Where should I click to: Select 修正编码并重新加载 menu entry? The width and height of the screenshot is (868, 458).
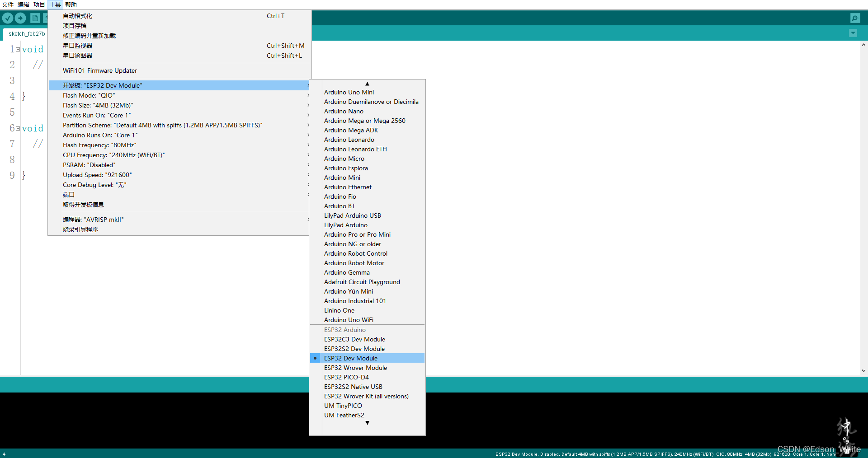point(179,36)
